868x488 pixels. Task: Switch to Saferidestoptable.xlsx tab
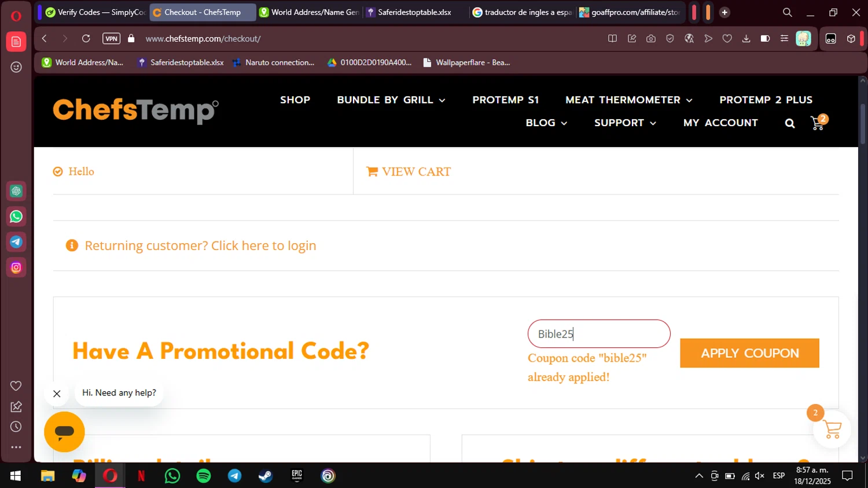(x=415, y=12)
